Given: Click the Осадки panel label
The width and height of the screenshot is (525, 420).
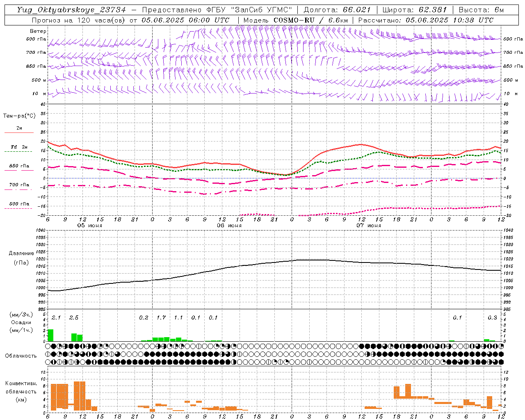Looking at the screenshot, I should click(21, 322).
